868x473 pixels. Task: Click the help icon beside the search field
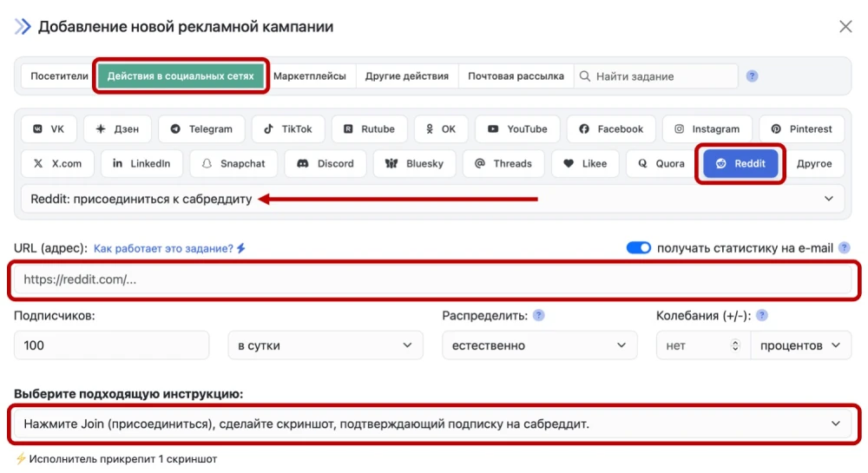coord(753,76)
